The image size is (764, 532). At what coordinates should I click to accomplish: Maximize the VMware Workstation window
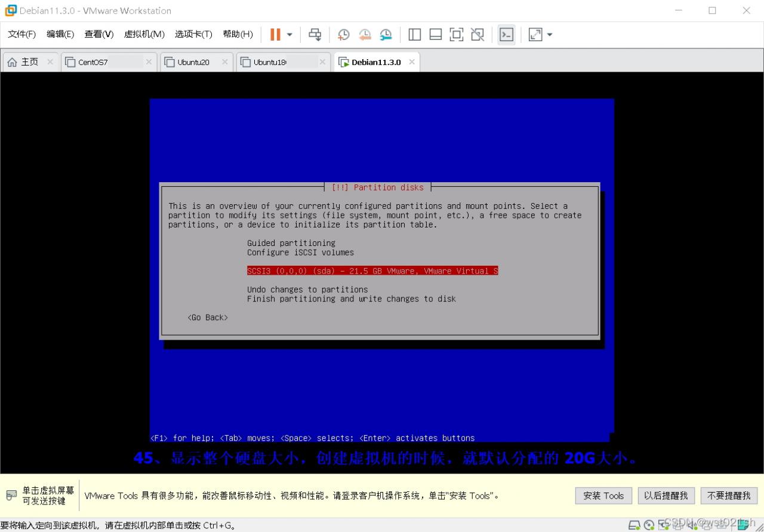click(x=712, y=10)
